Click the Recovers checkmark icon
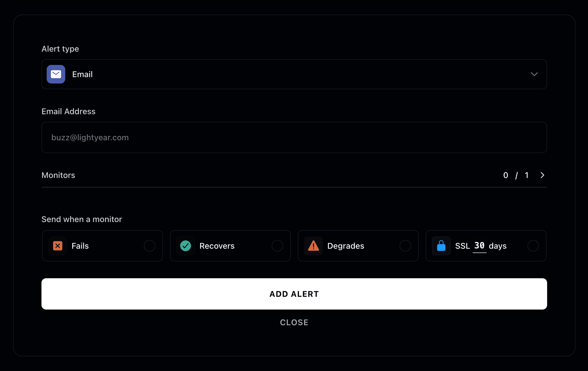The width and height of the screenshot is (588, 371). 186,246
